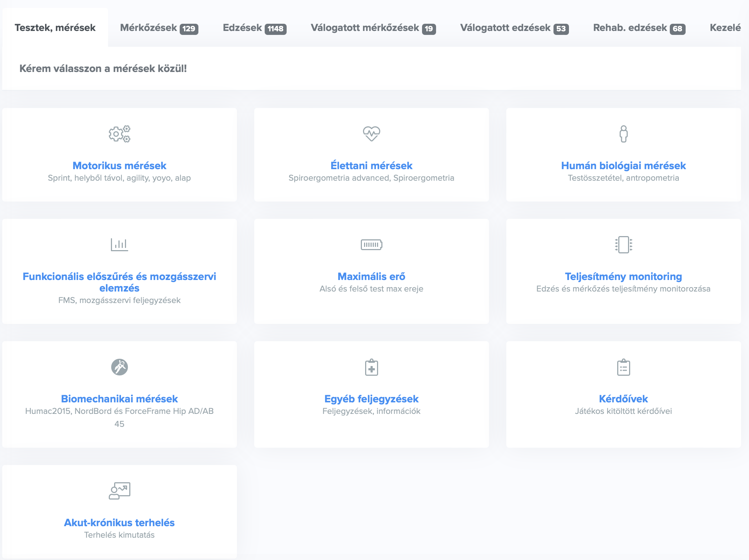This screenshot has height=560, width=749.
Task: Click the checklist clipboard icon for Kérdőívek
Action: [x=623, y=367]
